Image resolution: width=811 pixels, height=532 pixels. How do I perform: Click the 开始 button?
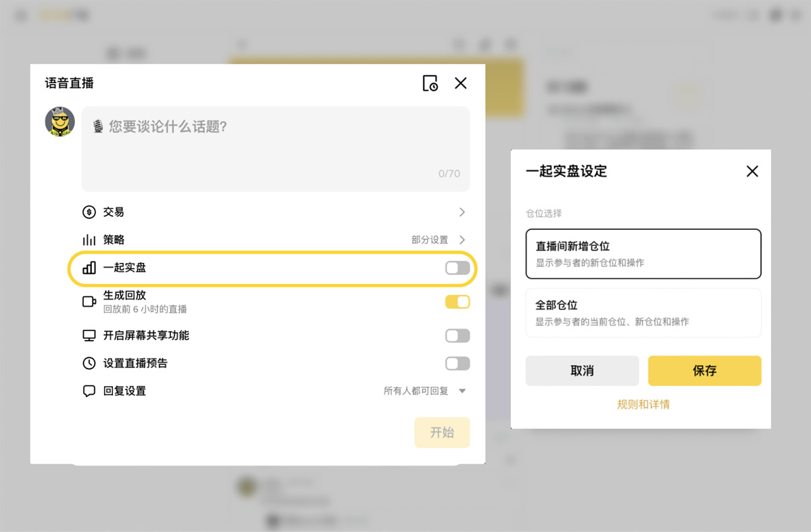(442, 433)
